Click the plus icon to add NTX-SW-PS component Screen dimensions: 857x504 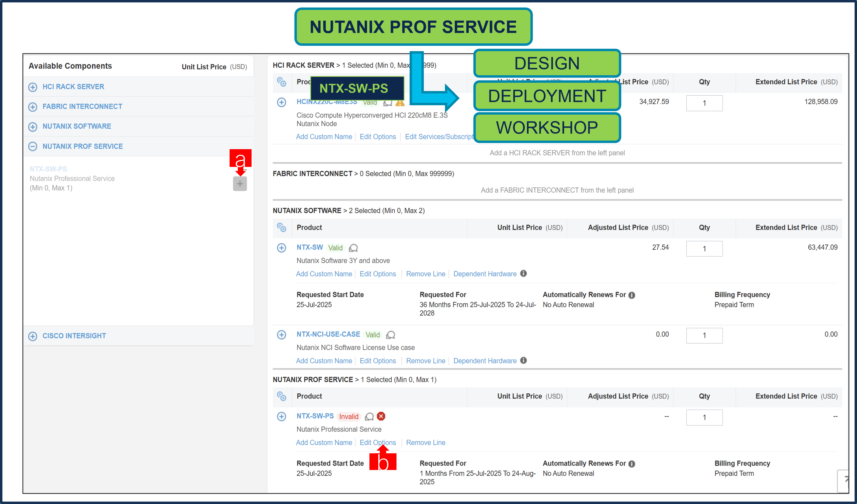240,183
